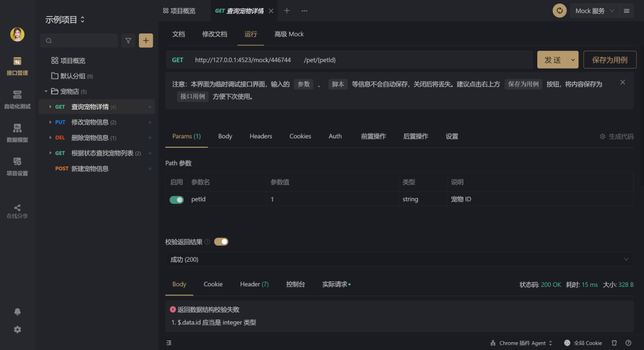644x350 pixels.
Task: Collapse the 宠物店 folder in the tree
Action: coord(46,91)
